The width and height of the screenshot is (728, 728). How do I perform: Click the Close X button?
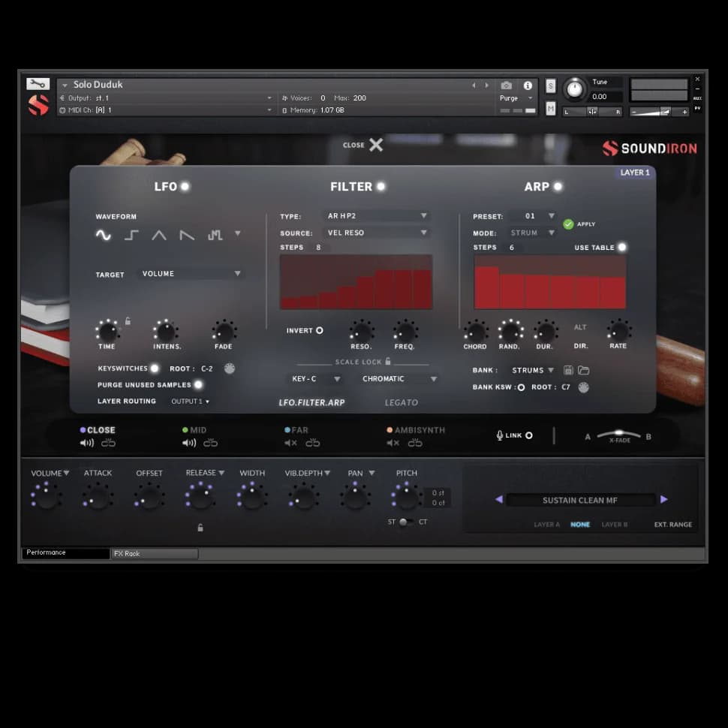click(375, 145)
